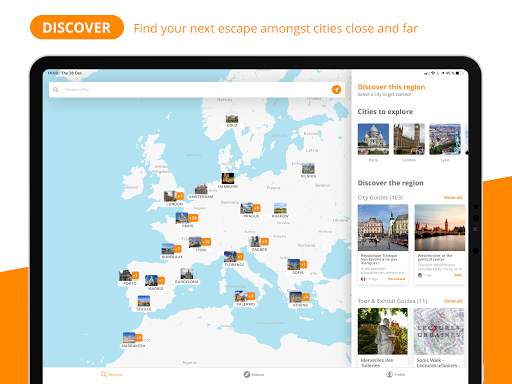Select the Krakow map pin
Viewport: 512px width, 384px height.
point(280,210)
